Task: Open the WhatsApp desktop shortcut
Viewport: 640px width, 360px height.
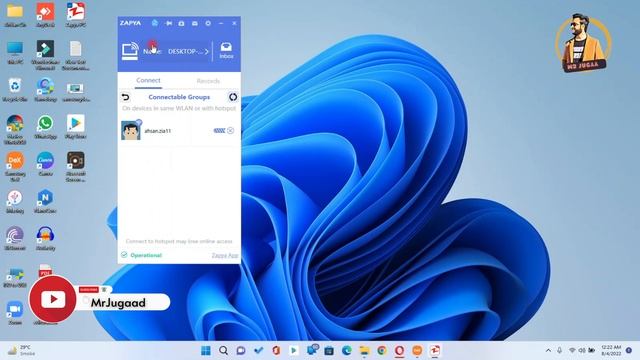Action: 45,127
